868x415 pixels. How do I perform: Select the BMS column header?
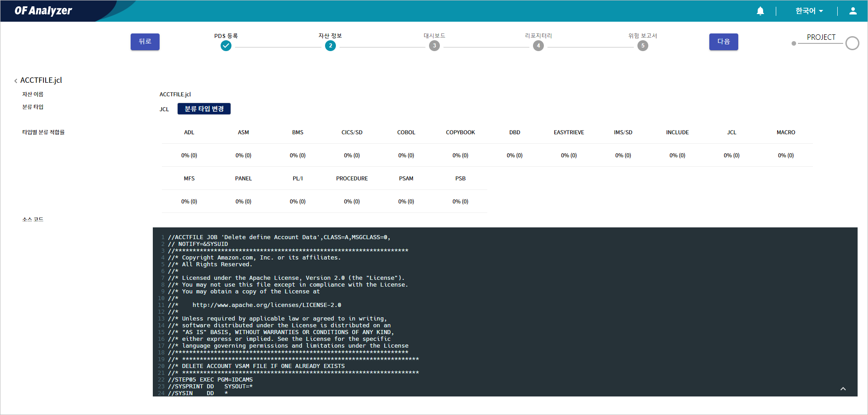297,132
